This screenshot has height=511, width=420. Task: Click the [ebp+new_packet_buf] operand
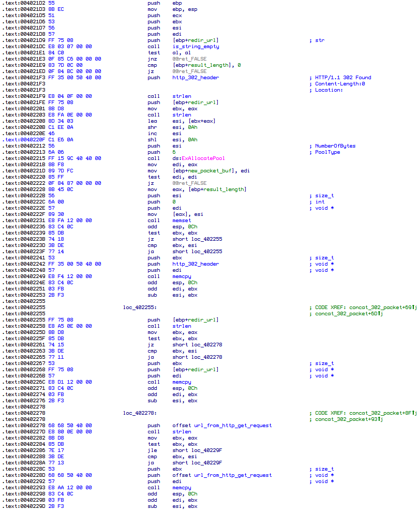coord(203,171)
